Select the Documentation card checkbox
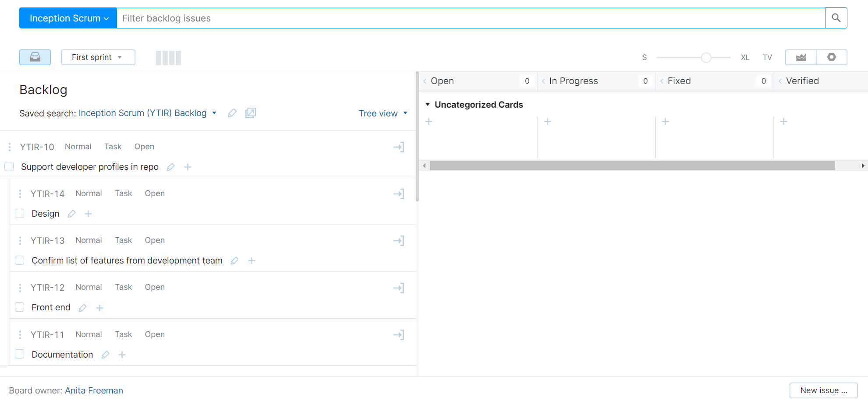Image resolution: width=868 pixels, height=411 pixels. (x=19, y=354)
